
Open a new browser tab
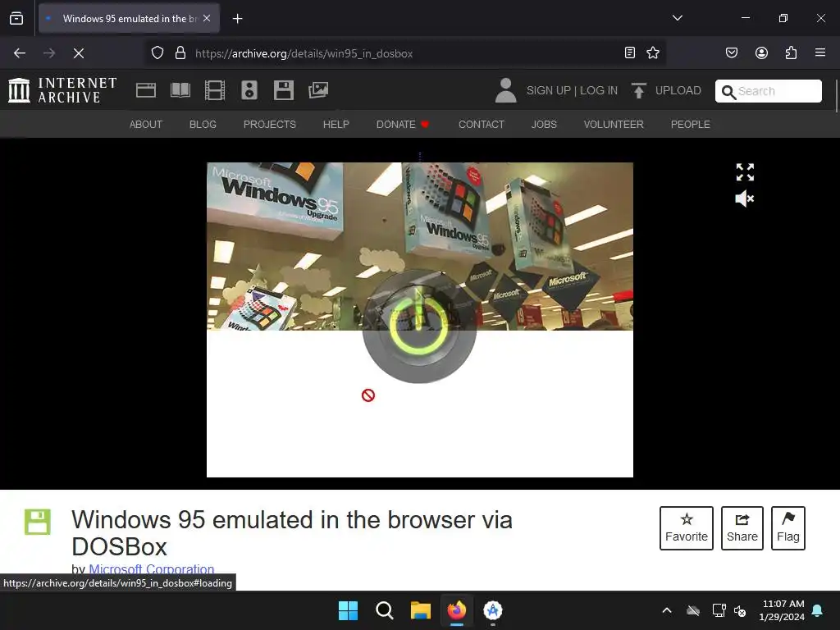click(237, 19)
